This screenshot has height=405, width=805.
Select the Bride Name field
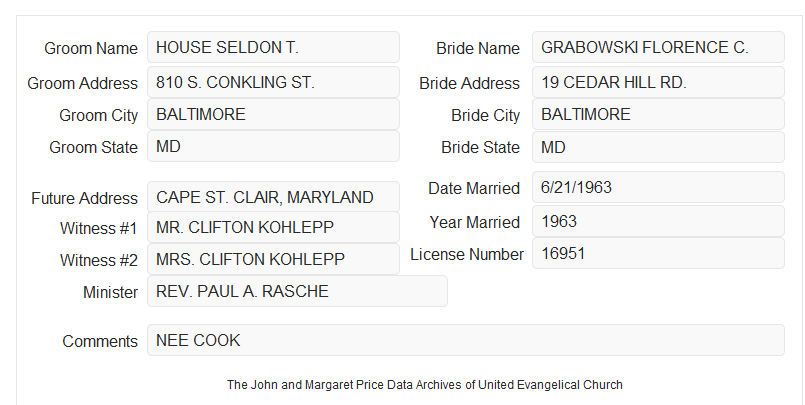pos(658,47)
